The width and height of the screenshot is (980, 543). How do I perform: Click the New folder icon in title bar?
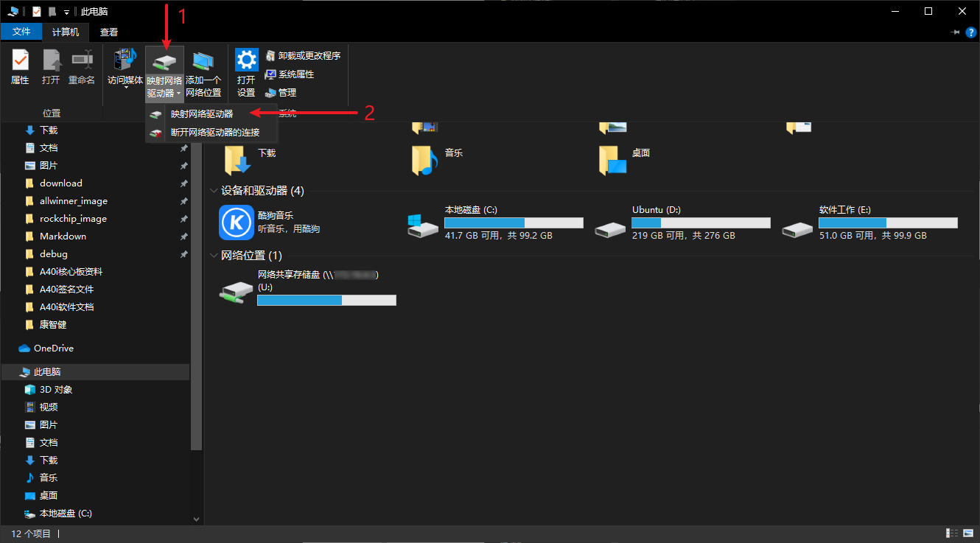[x=52, y=11]
